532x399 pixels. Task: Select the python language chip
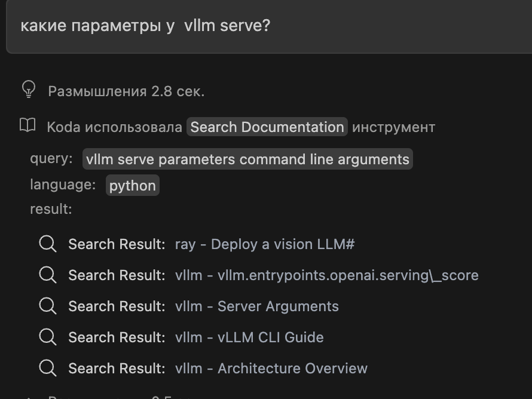pyautogui.click(x=132, y=185)
